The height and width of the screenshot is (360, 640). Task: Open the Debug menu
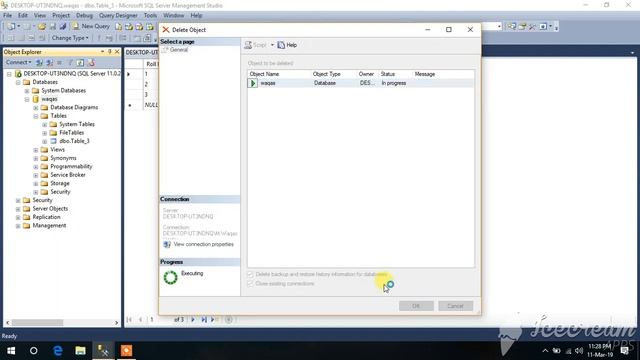tap(84, 16)
